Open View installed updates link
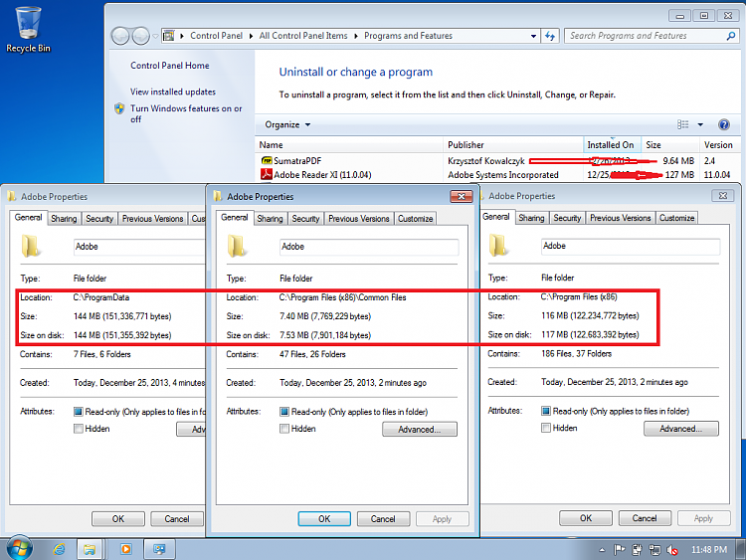The height and width of the screenshot is (560, 746). pos(173,92)
